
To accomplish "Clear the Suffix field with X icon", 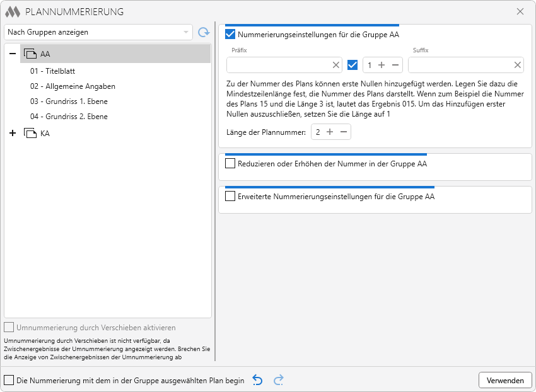I will coord(518,65).
